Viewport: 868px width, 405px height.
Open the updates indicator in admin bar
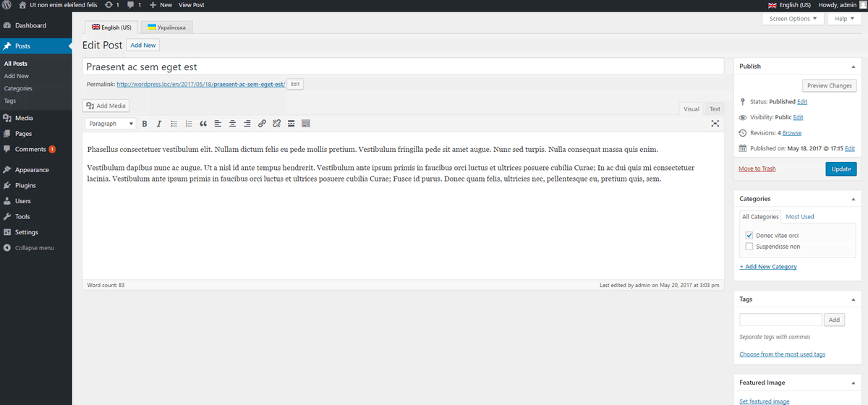click(x=112, y=4)
